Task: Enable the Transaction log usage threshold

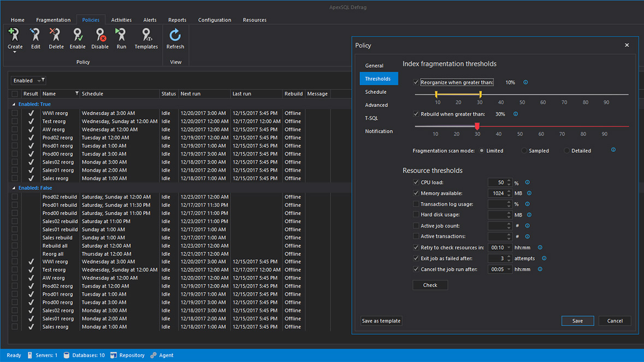Action: (416, 204)
